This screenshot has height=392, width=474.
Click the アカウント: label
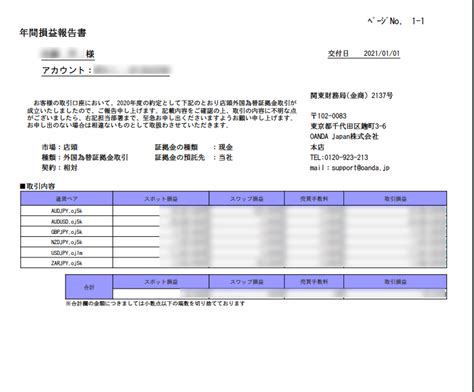pos(66,70)
